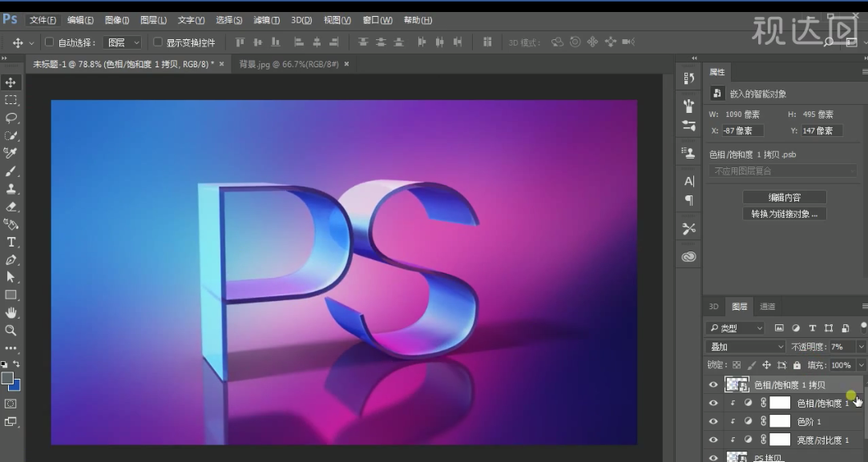The image size is (868, 462).
Task: Open the 叠加 blend mode dropdown
Action: (x=745, y=347)
